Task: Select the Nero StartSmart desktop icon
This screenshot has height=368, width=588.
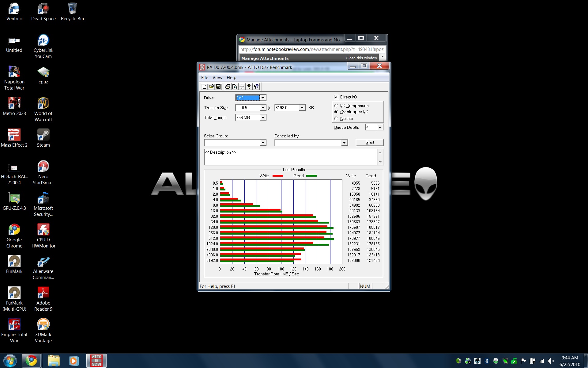Action: coord(43,173)
